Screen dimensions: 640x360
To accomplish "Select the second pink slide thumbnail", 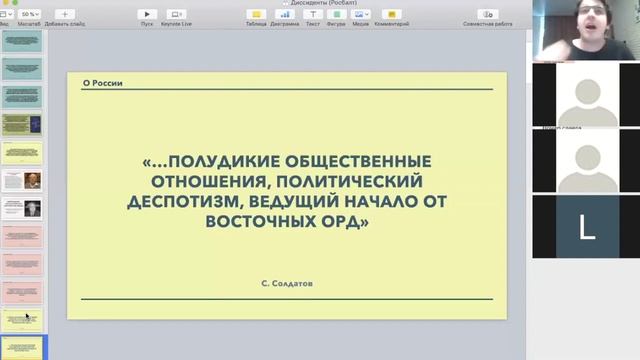I will [22, 264].
